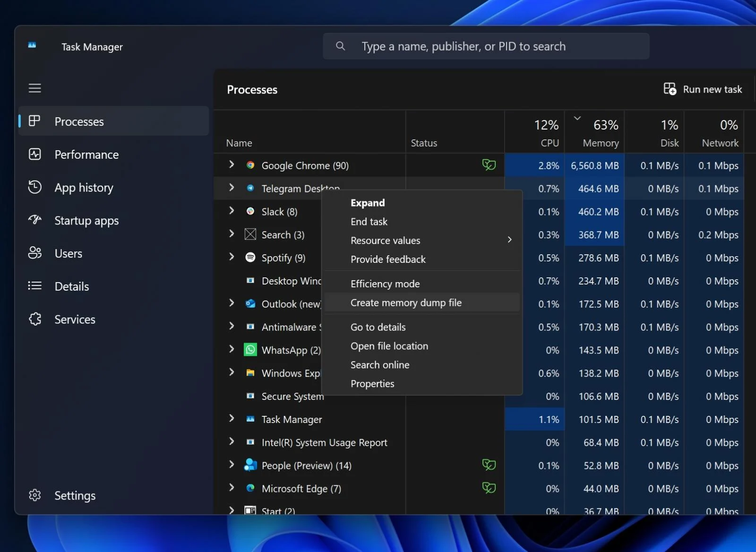This screenshot has width=756, height=552.
Task: Click efficiency leaf icon on People (Preview) row
Action: [x=489, y=465]
